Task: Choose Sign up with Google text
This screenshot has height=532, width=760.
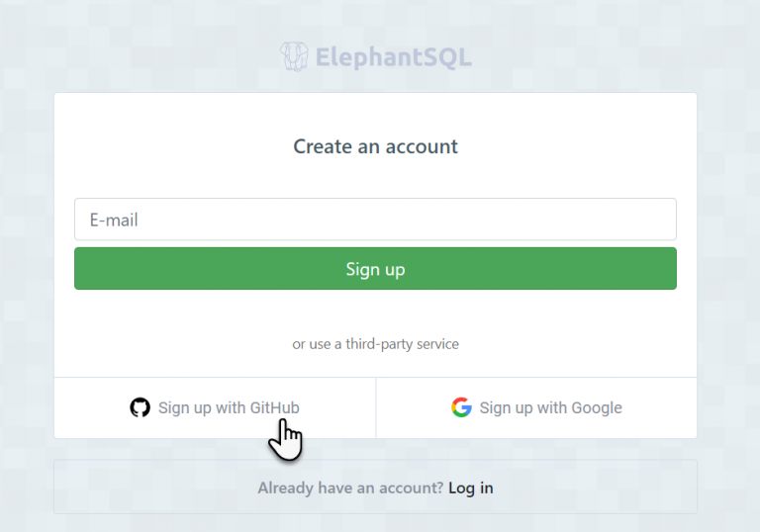Action: point(550,407)
